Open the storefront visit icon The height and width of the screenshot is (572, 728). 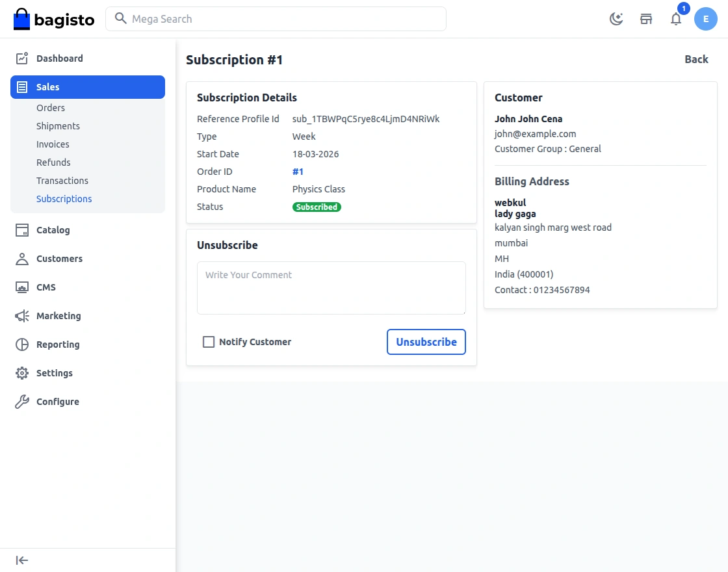645,19
